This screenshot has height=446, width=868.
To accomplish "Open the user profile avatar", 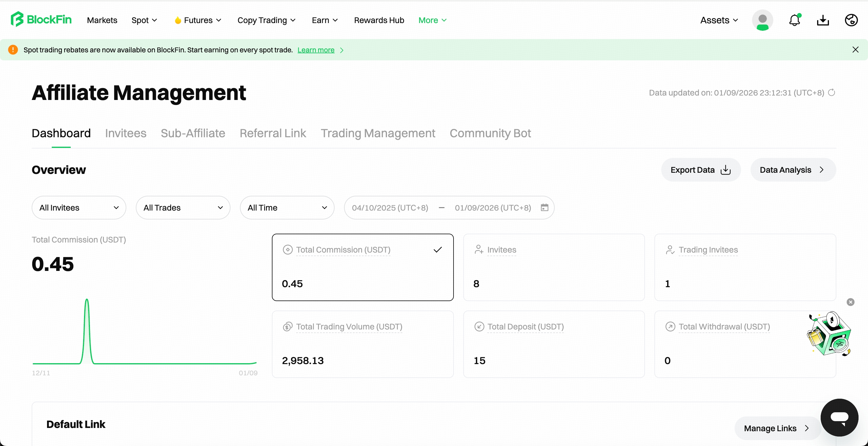I will click(x=763, y=20).
